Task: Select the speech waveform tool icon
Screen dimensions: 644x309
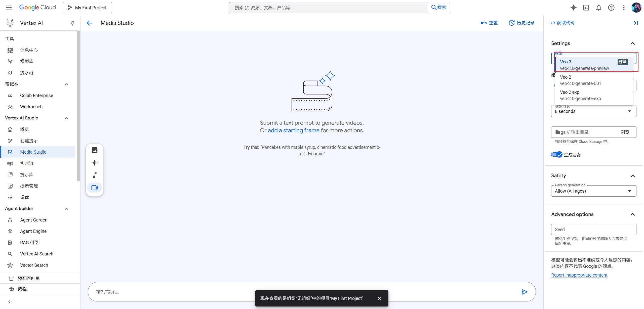Action: pos(95,163)
